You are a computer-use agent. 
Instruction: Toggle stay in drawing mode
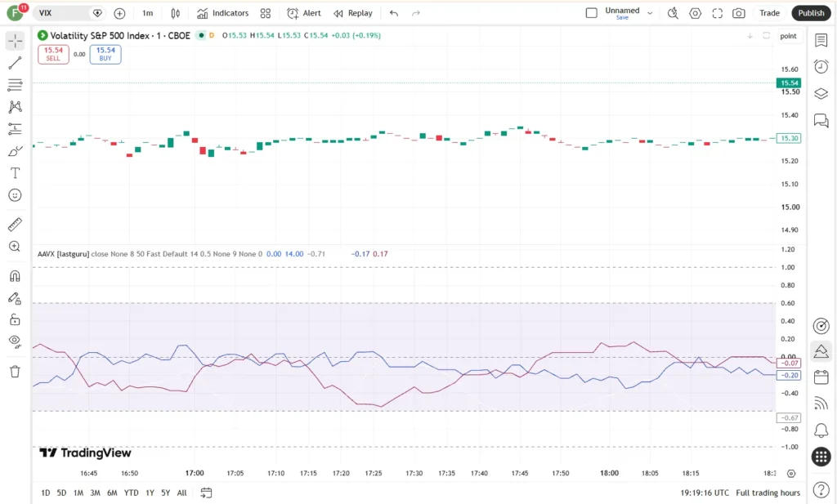pos(15,299)
